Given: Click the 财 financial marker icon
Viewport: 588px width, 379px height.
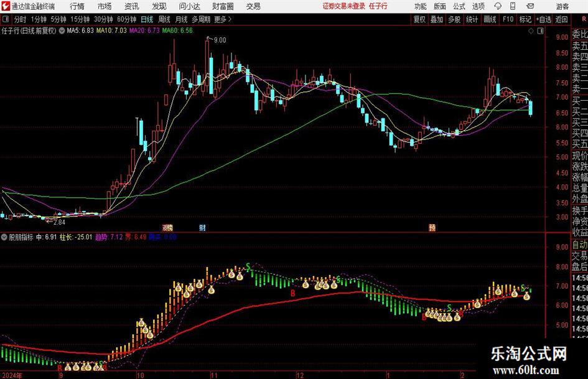Looking at the screenshot, I should click(202, 227).
